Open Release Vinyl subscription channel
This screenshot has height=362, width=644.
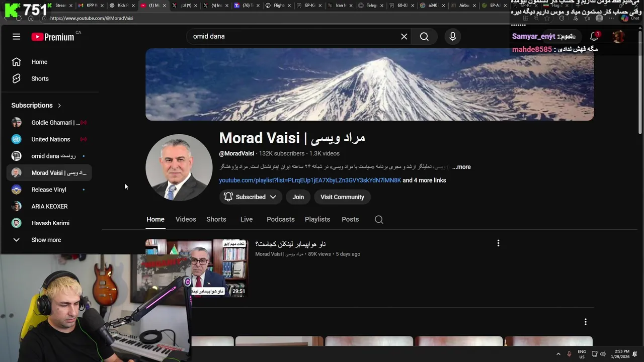[49, 190]
